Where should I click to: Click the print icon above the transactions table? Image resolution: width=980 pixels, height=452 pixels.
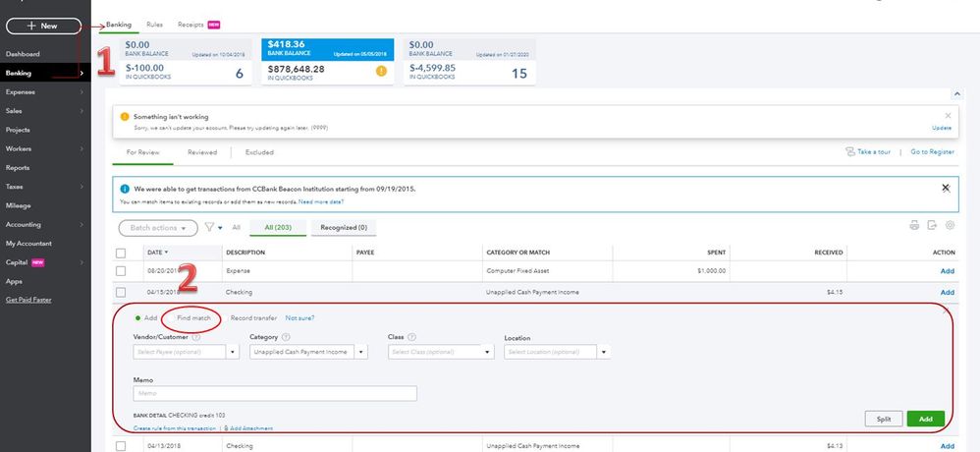pyautogui.click(x=915, y=226)
